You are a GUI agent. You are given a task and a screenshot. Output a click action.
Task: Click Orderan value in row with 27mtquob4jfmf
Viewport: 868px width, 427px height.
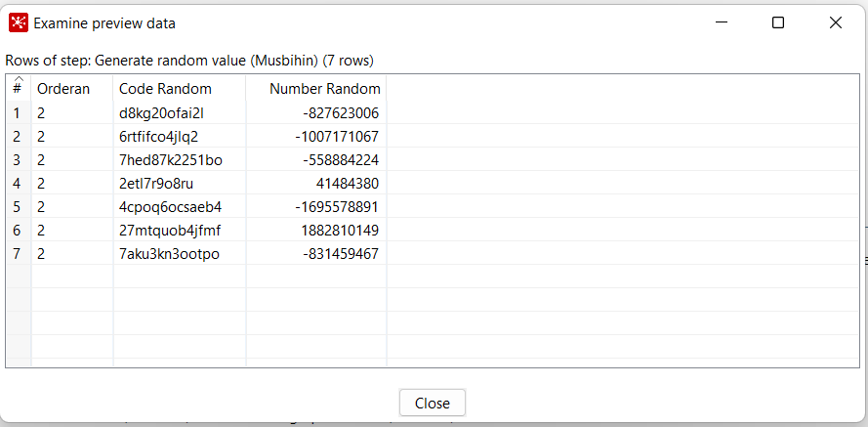point(72,230)
